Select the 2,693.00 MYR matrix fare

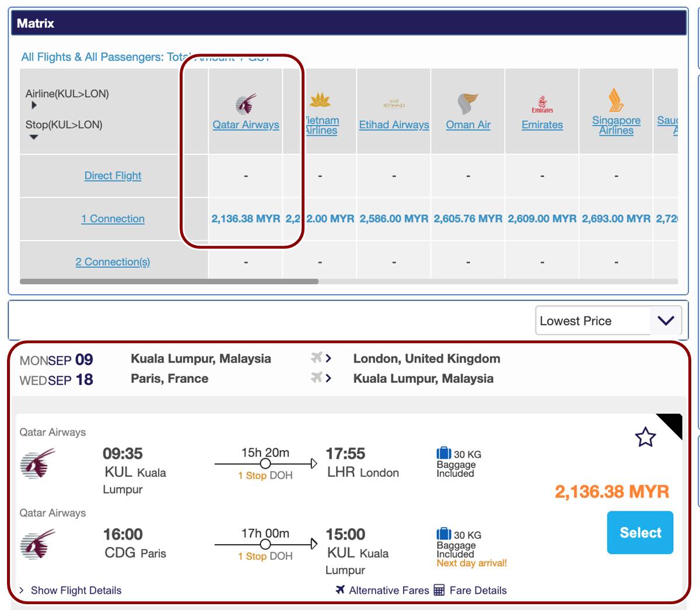click(x=616, y=219)
